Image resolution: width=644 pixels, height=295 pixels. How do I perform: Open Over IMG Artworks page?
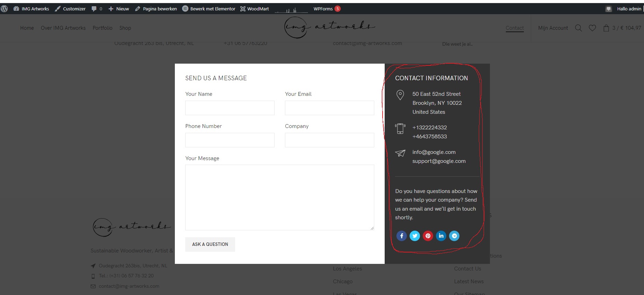63,28
